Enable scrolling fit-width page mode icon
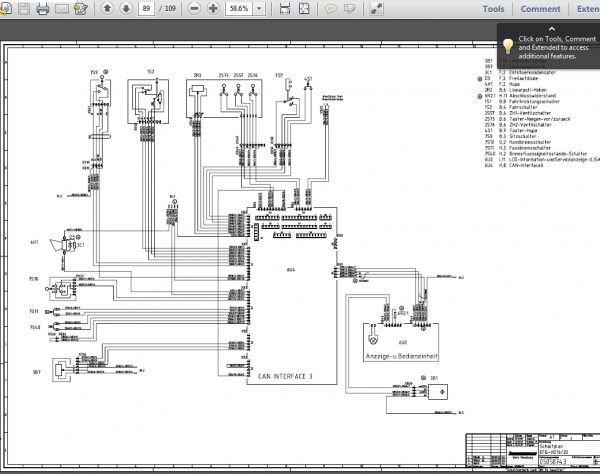 pyautogui.click(x=285, y=8)
